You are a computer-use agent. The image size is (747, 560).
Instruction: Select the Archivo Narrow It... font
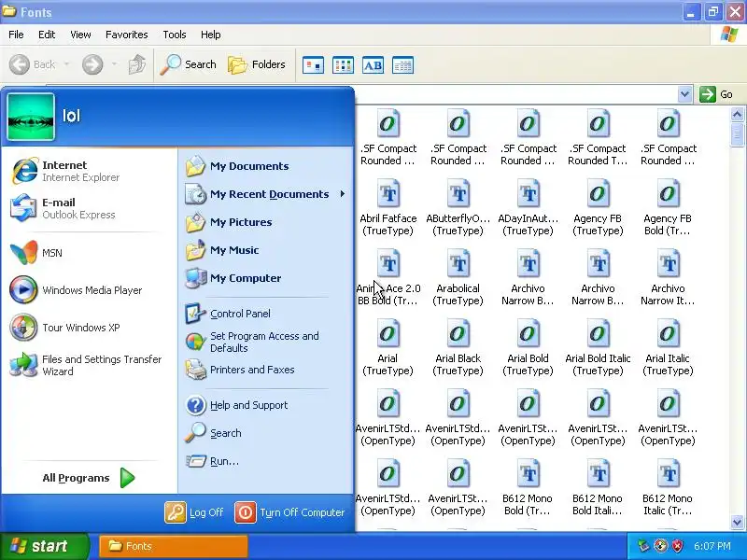pos(668,277)
